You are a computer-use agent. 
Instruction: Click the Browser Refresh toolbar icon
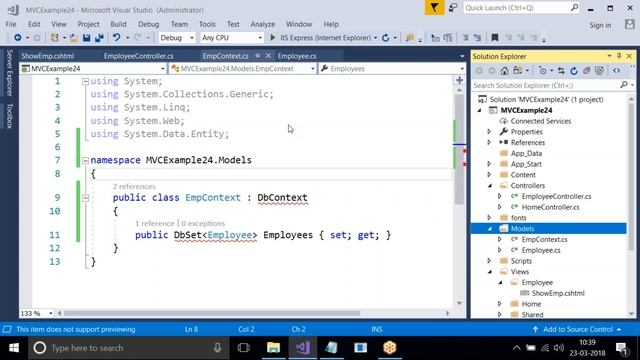tap(386, 38)
